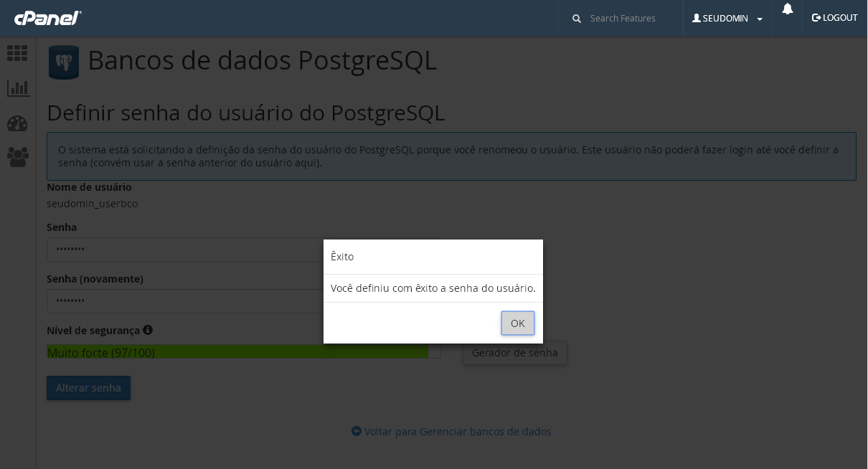Viewport: 868px width, 469px height.
Task: Select the username text seudomin_userbco
Action: pos(92,204)
